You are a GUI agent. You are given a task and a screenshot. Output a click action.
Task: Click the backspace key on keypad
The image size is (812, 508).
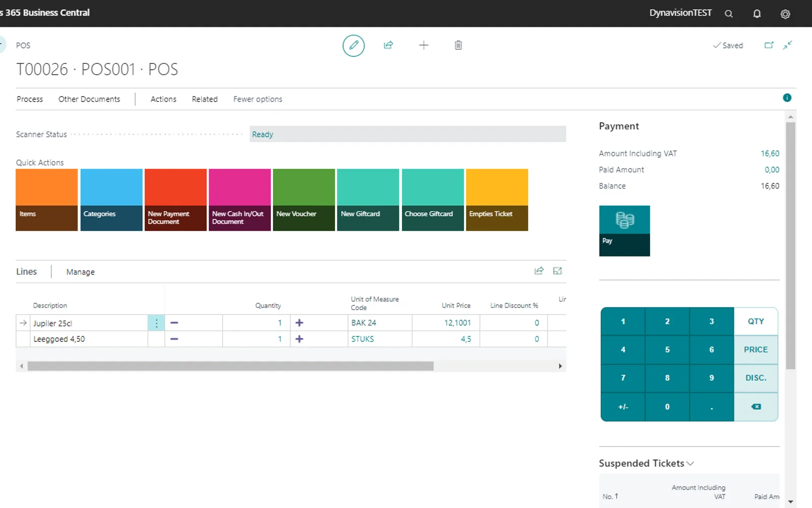click(756, 406)
